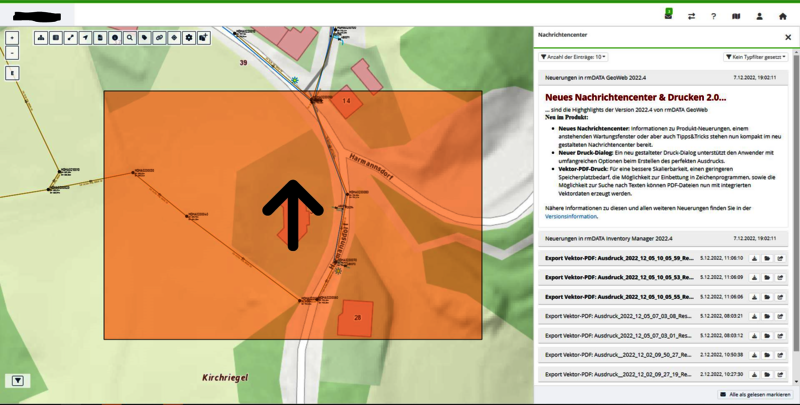Click the navigation arrow tool in map toolbar
This screenshot has width=800, height=405.
85,38
